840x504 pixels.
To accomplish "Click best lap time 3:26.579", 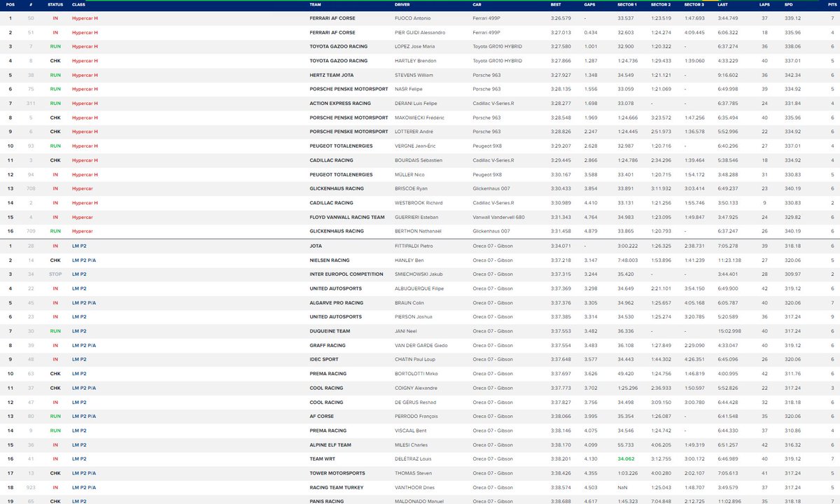I will (x=559, y=18).
